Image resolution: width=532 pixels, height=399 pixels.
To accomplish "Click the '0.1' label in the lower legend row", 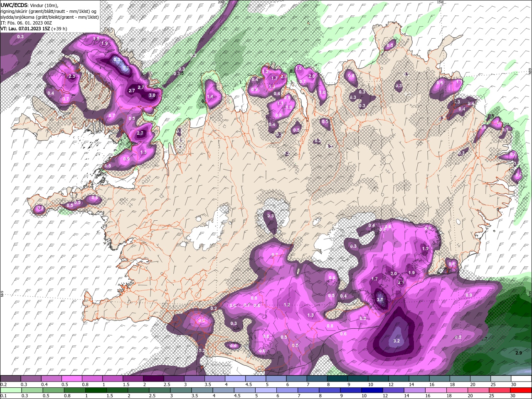I will pyautogui.click(x=3, y=396).
